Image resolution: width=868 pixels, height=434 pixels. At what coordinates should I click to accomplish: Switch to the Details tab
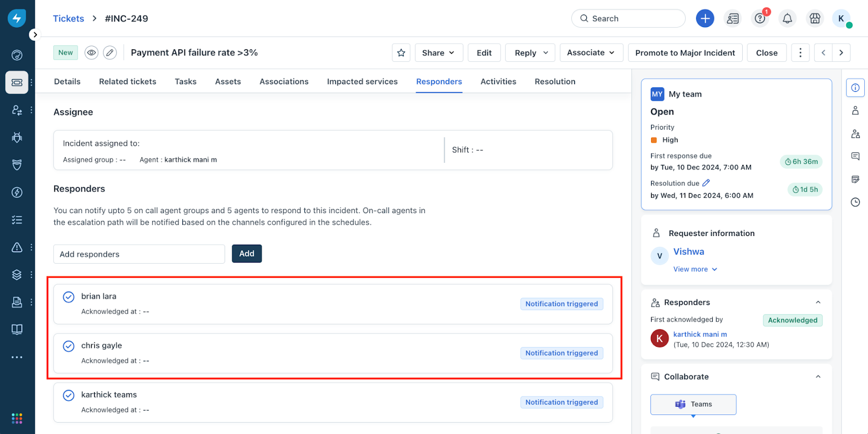coord(67,81)
